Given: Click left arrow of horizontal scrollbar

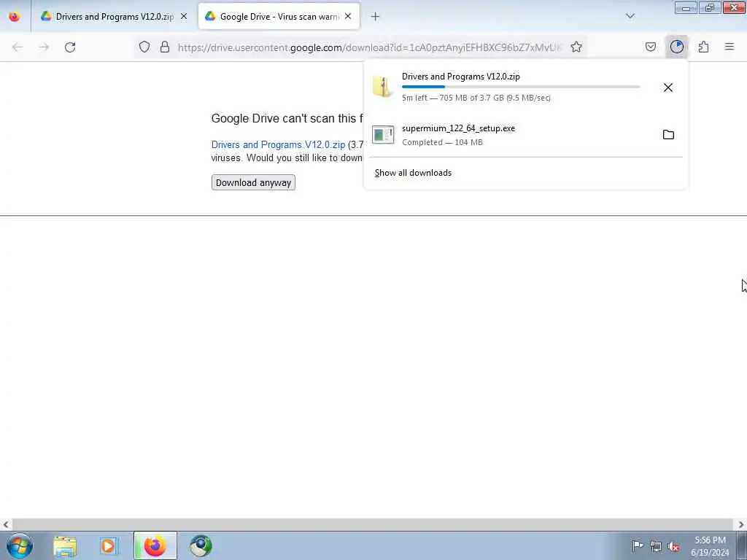Looking at the screenshot, I should coord(6,524).
